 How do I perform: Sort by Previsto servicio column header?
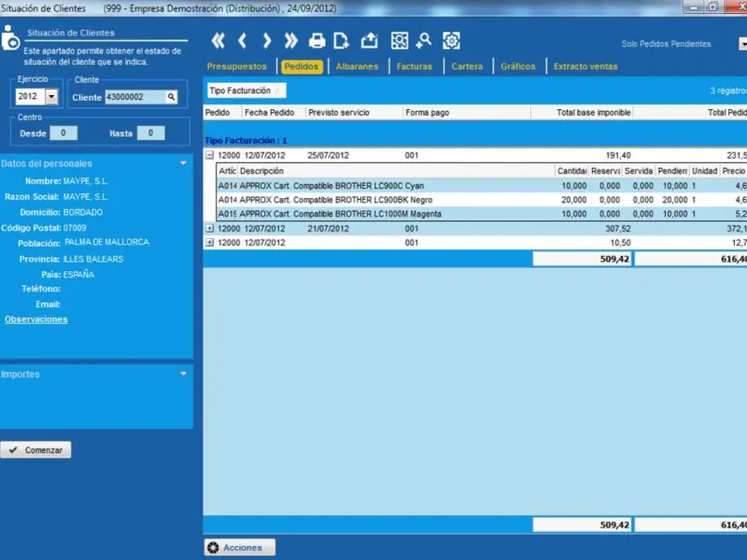pos(354,113)
